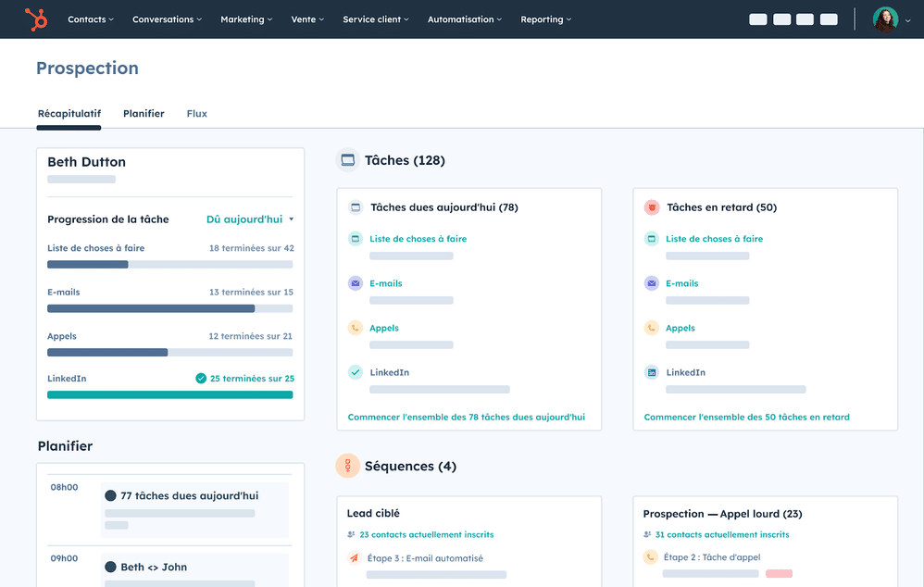Switch to the Planifier tab

click(144, 113)
